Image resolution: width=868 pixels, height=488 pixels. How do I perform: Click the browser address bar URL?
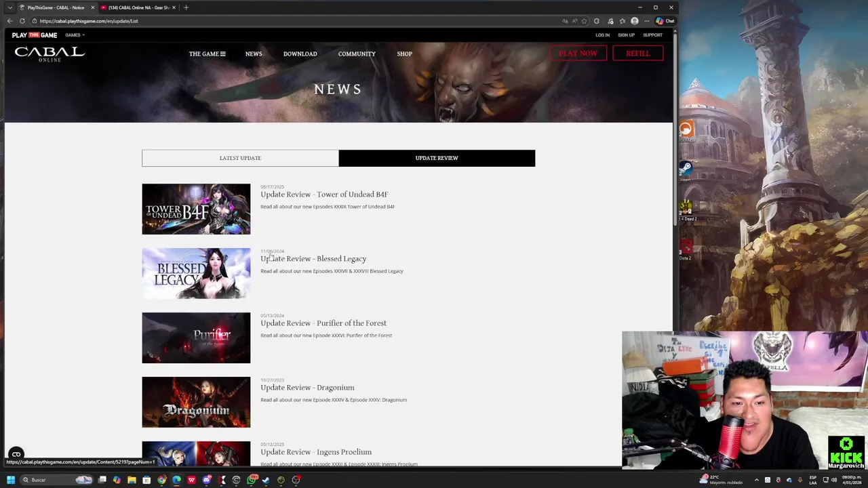point(89,21)
